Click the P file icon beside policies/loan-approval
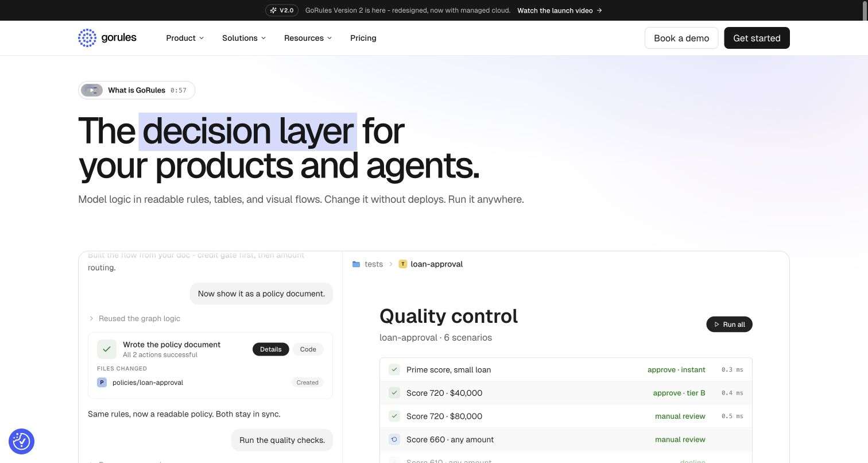Image resolution: width=868 pixels, height=463 pixels. pos(102,383)
